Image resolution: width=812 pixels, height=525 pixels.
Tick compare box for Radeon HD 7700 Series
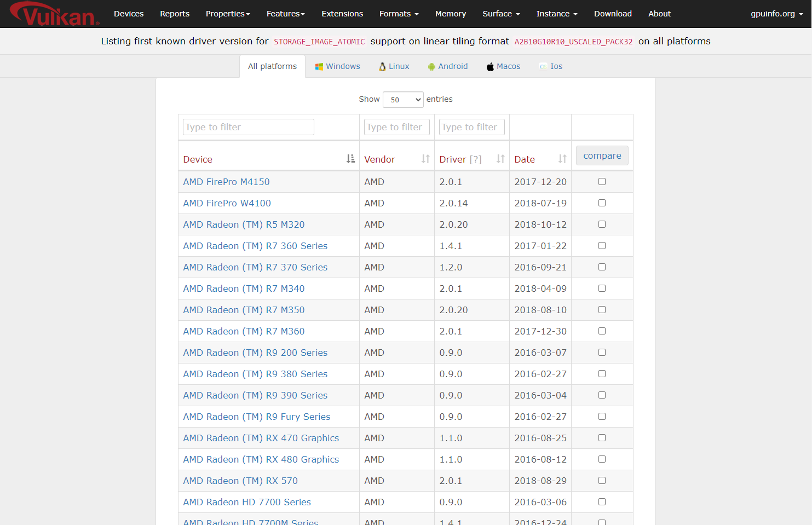click(x=602, y=501)
